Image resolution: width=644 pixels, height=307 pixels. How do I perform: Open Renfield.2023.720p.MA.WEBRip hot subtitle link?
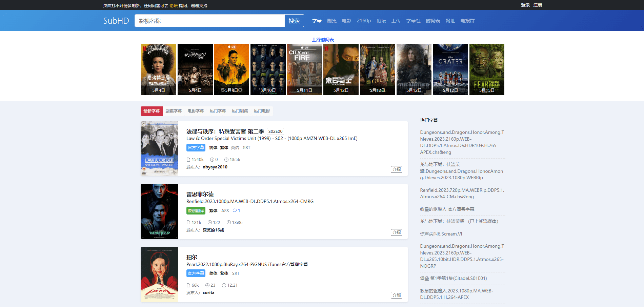462,193
